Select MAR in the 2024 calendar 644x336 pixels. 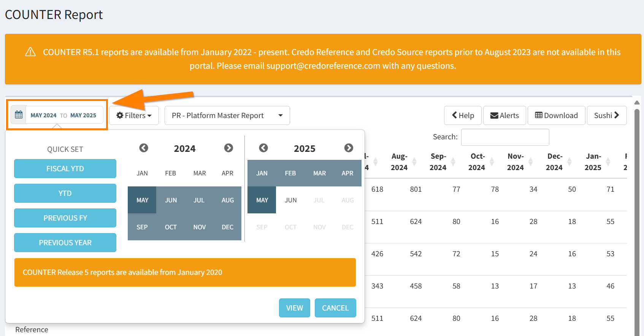pos(199,173)
